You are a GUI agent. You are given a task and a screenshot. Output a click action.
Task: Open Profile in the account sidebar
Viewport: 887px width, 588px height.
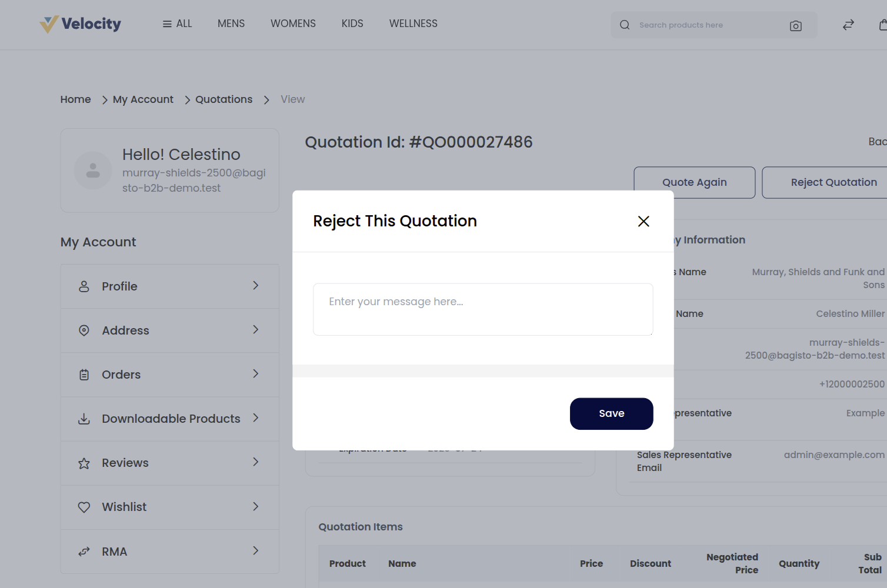pos(170,286)
